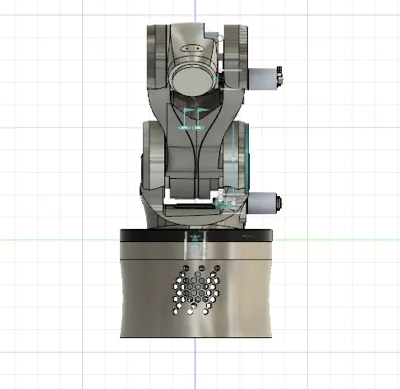Select the lower-left drive wheel disc
Viewport: 400px width, 389px height.
153,156
